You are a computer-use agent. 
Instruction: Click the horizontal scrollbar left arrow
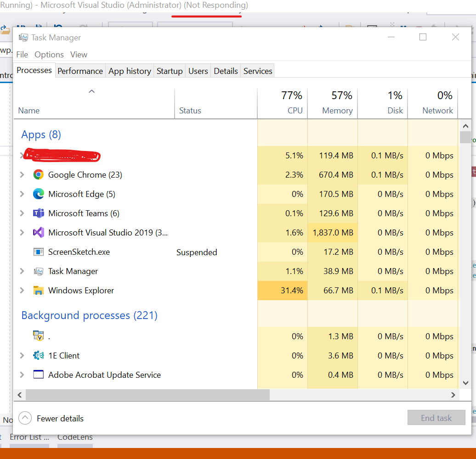pos(20,395)
